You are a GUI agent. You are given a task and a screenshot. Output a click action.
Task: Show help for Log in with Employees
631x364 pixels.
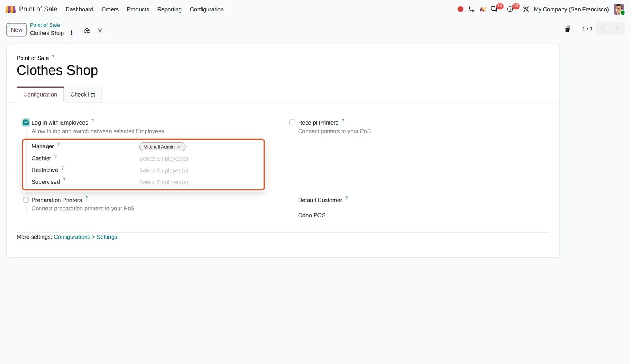point(93,121)
